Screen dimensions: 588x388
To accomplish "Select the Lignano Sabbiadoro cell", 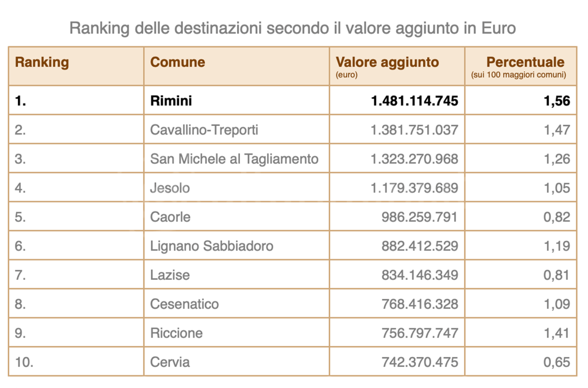I will 211,246.
